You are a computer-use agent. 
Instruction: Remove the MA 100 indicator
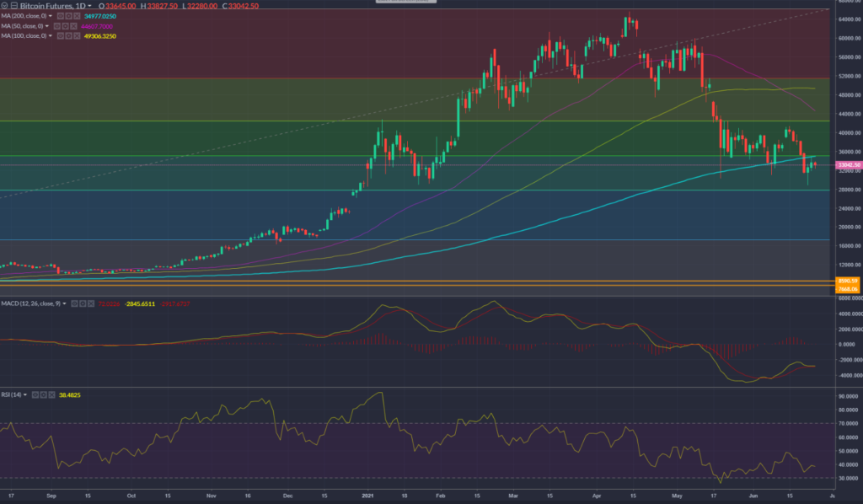77,36
